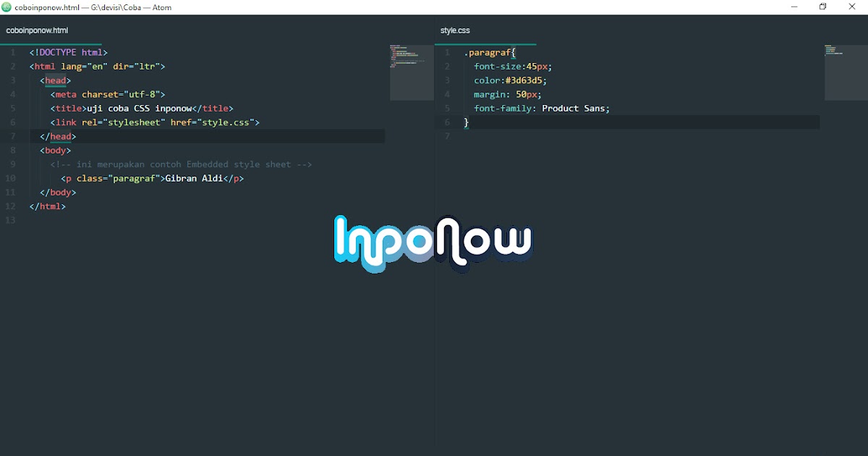The width and height of the screenshot is (868, 456).
Task: Click the 'ini merupakan contoh Embedded style sheet' comment
Action: [181, 164]
